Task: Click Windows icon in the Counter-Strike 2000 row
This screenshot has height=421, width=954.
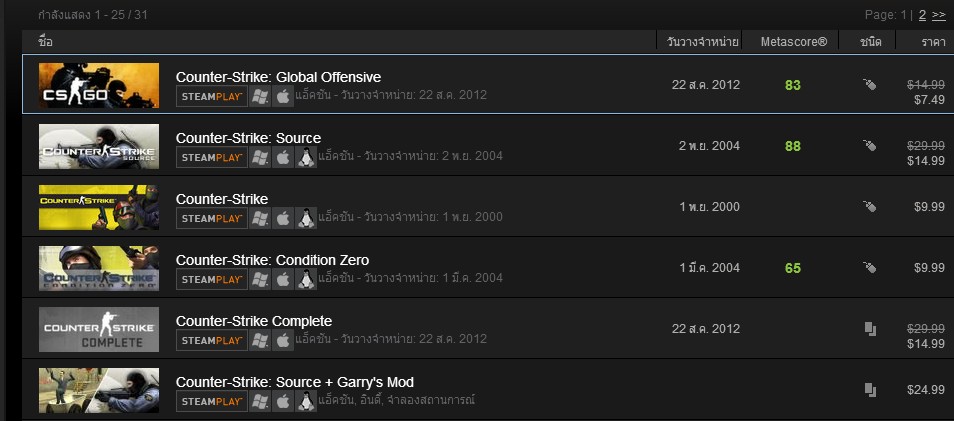Action: [x=260, y=218]
